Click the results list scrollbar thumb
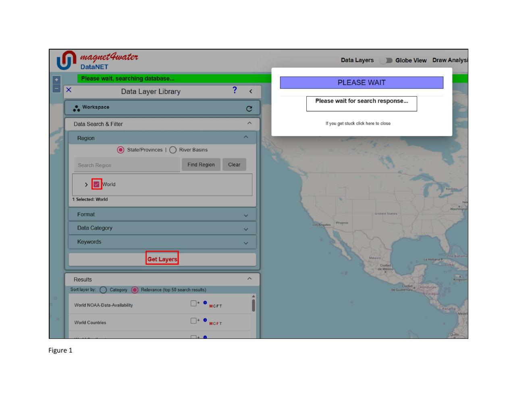The width and height of the screenshot is (532, 411). (254, 305)
